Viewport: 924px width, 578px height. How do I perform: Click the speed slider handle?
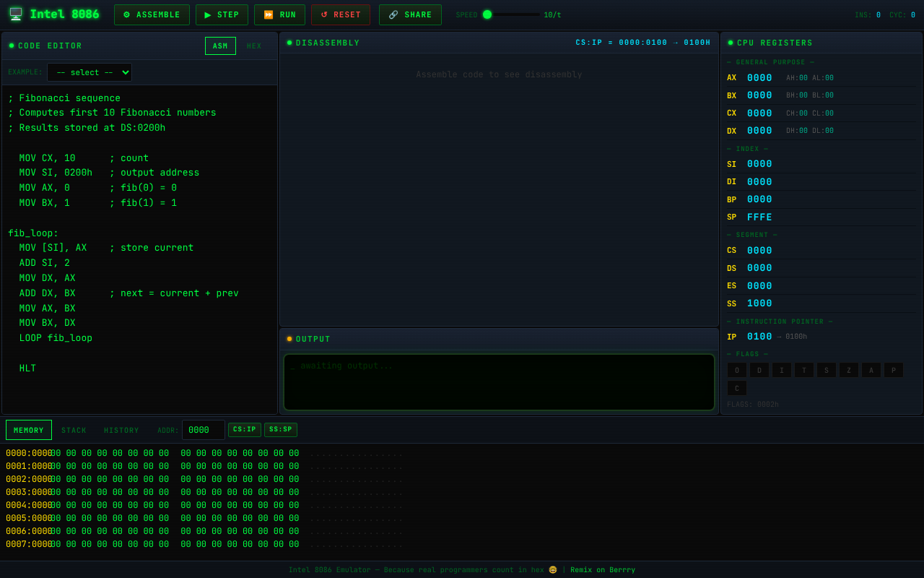[487, 14]
